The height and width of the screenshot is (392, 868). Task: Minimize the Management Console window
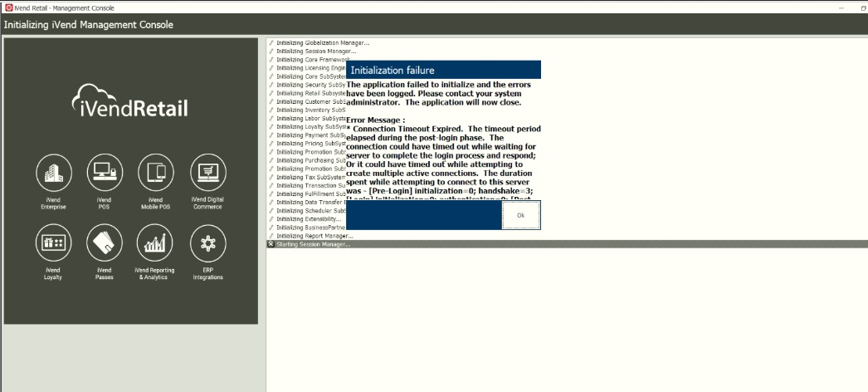[841, 7]
